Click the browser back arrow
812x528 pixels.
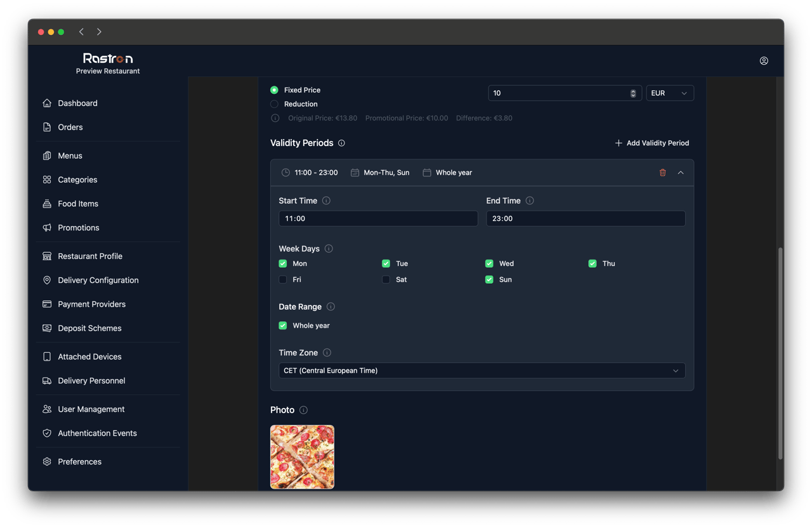coord(81,32)
